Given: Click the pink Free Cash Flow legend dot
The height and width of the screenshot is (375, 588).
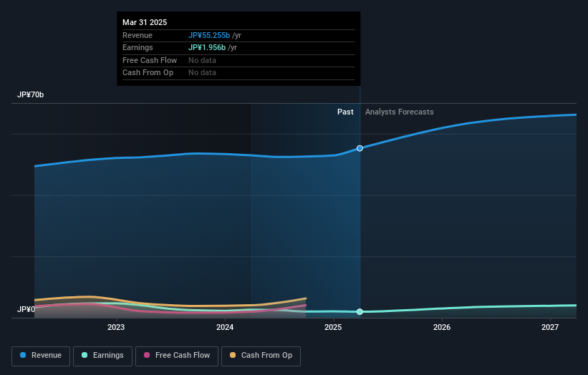Looking at the screenshot, I should tap(147, 355).
